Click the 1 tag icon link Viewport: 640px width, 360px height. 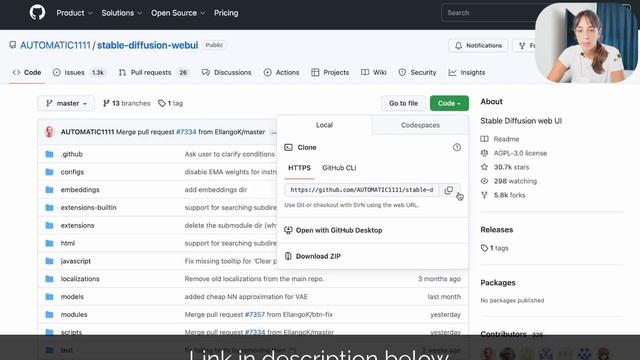pyautogui.click(x=171, y=103)
